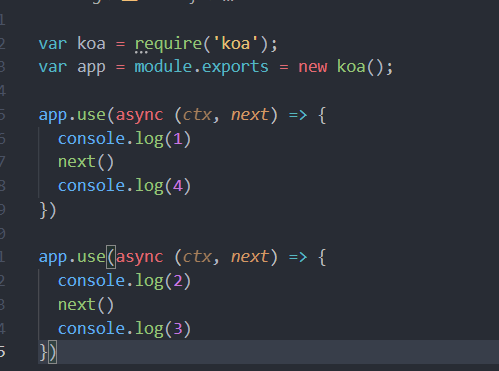Image resolution: width=499 pixels, height=371 pixels.
Task: Place cursor in console.log(4) statement
Action: (x=125, y=186)
